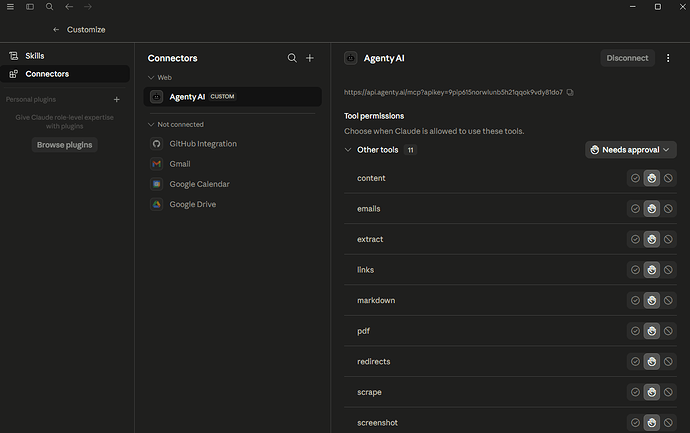Viewport: 690px width, 433px height.
Task: Collapse the Other tools section
Action: tap(348, 150)
